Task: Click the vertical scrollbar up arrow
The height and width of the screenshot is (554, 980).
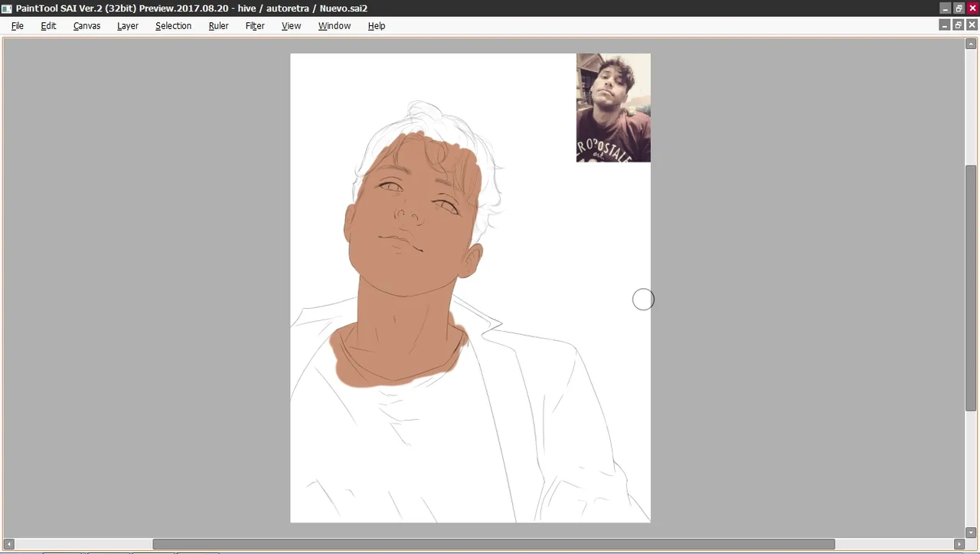Action: pyautogui.click(x=971, y=44)
